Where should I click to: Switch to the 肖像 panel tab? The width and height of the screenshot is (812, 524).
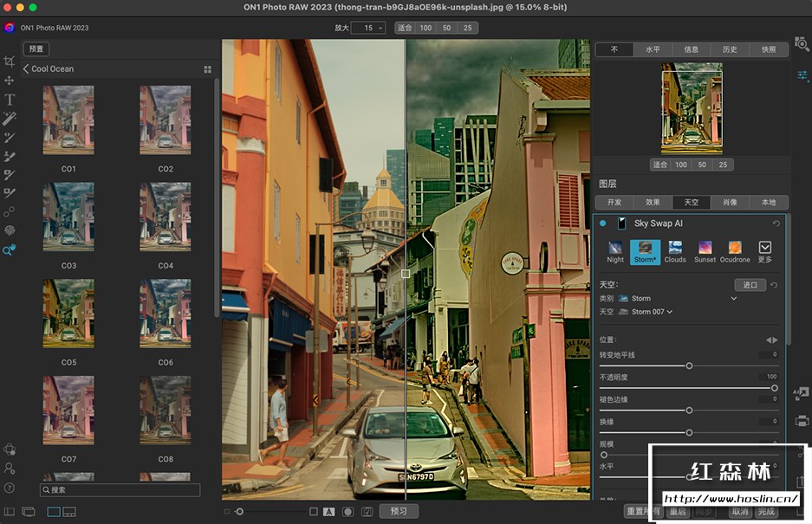click(x=728, y=202)
